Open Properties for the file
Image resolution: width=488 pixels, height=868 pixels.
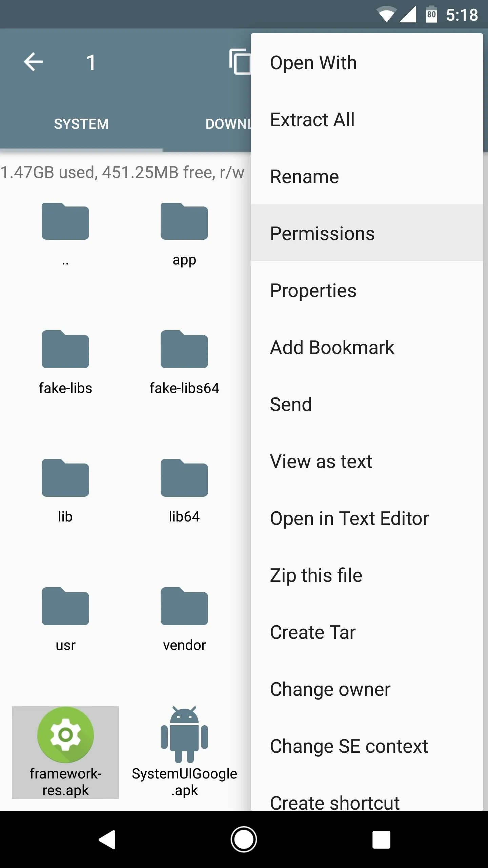[367, 290]
